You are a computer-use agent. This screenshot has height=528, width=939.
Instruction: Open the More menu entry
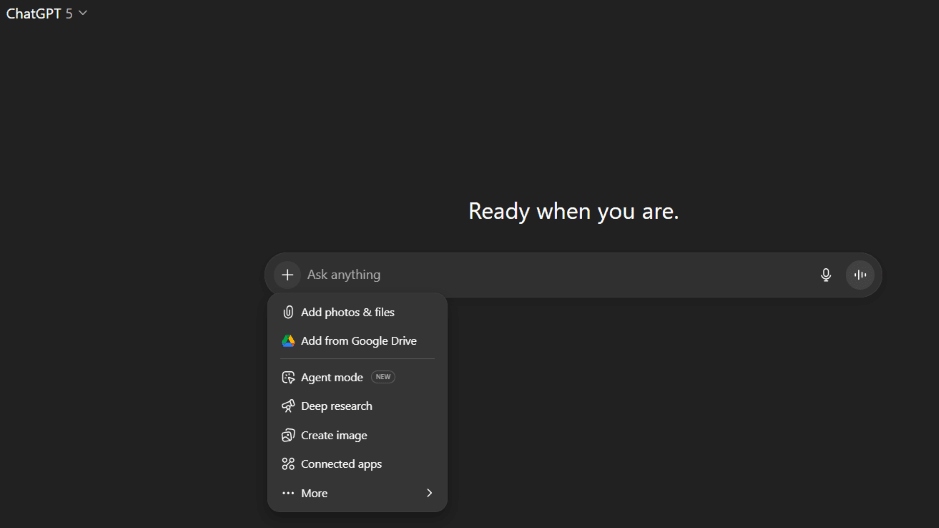pos(358,493)
